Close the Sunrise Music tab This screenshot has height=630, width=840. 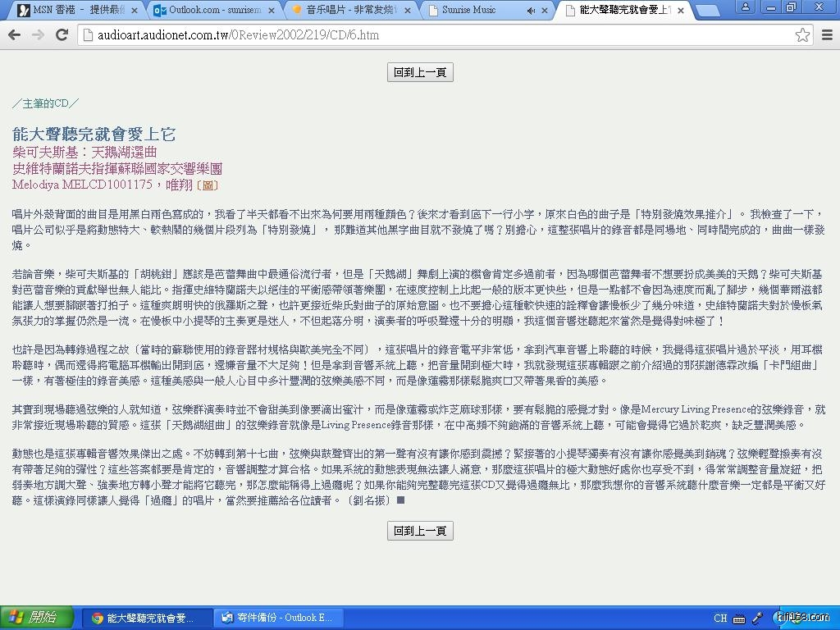(546, 11)
